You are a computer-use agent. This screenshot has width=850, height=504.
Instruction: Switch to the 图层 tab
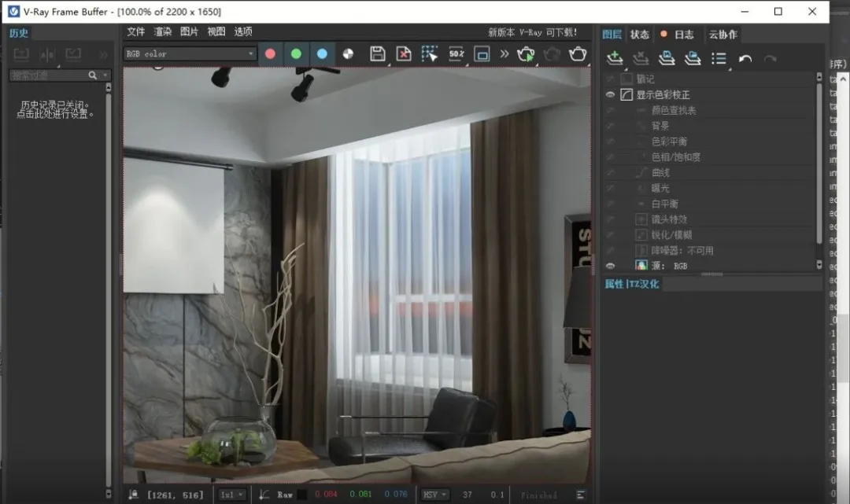612,34
